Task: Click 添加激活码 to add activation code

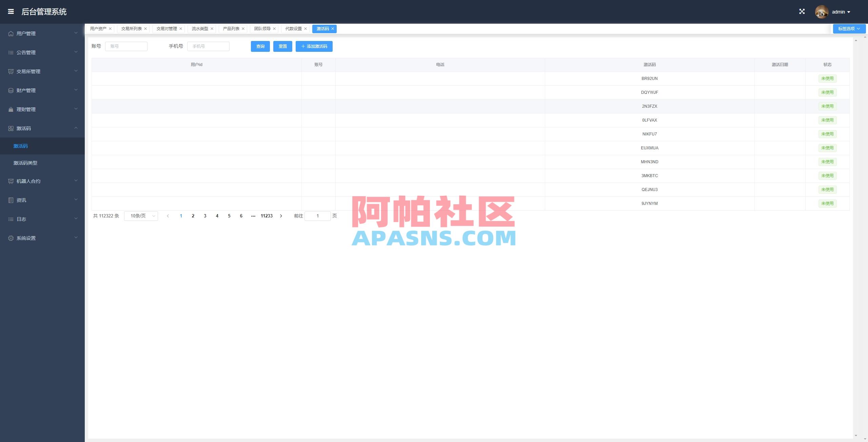Action: click(x=314, y=46)
